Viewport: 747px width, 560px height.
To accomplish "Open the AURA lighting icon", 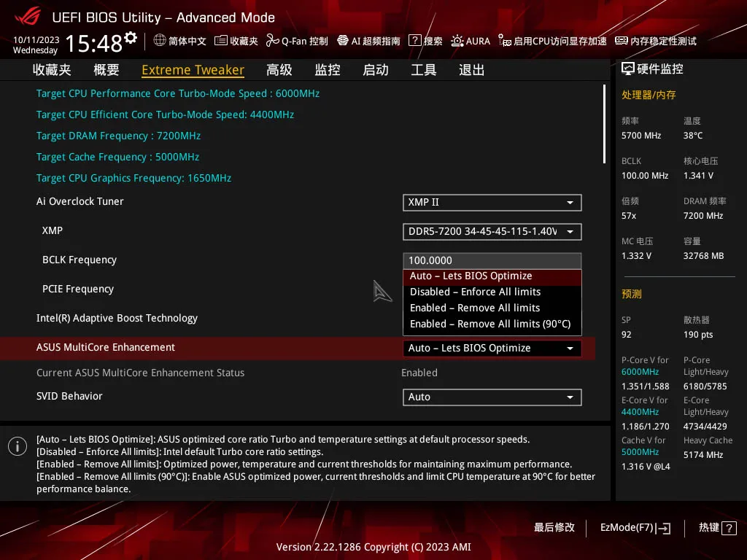I will click(457, 41).
